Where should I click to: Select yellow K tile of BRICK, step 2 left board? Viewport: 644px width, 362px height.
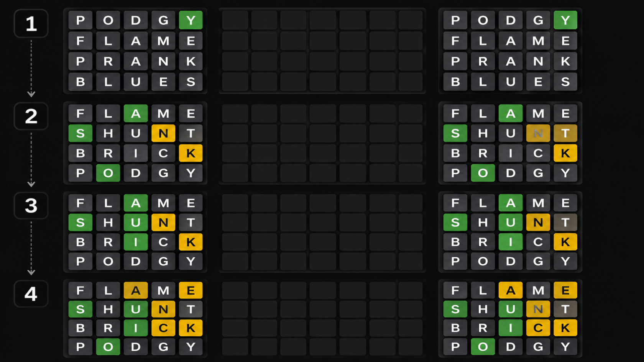[x=191, y=153]
